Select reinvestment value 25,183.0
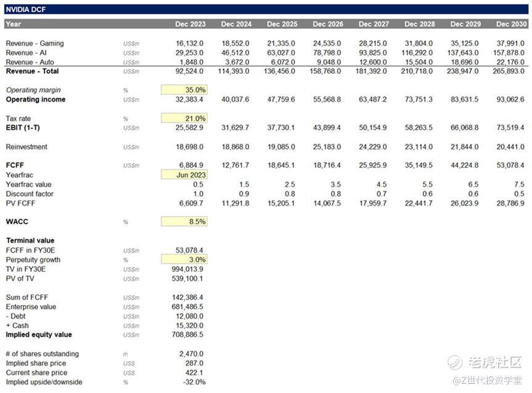 coord(327,147)
